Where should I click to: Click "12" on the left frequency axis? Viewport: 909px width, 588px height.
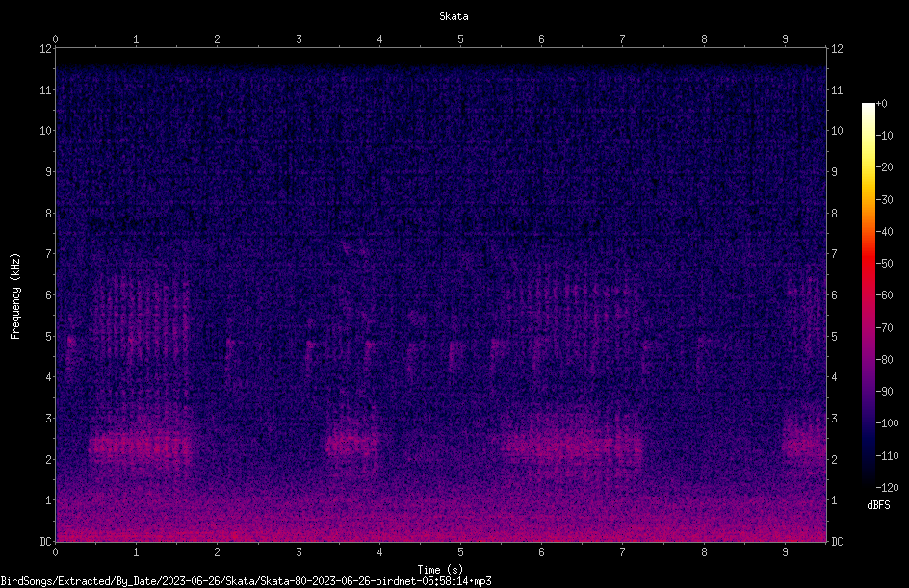tap(46, 49)
